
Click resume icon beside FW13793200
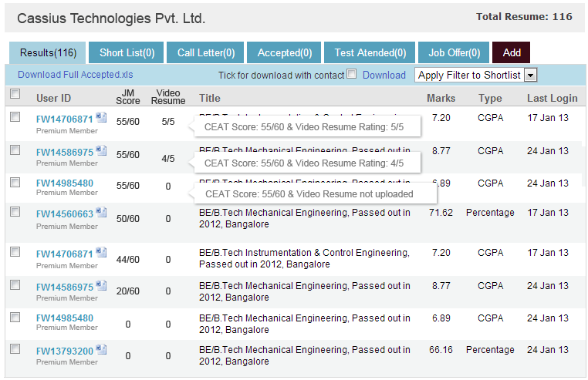(x=101, y=350)
